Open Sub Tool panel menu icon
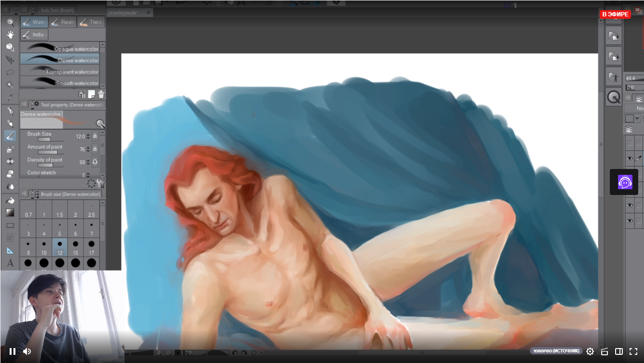This screenshot has width=644, height=363. point(25,10)
